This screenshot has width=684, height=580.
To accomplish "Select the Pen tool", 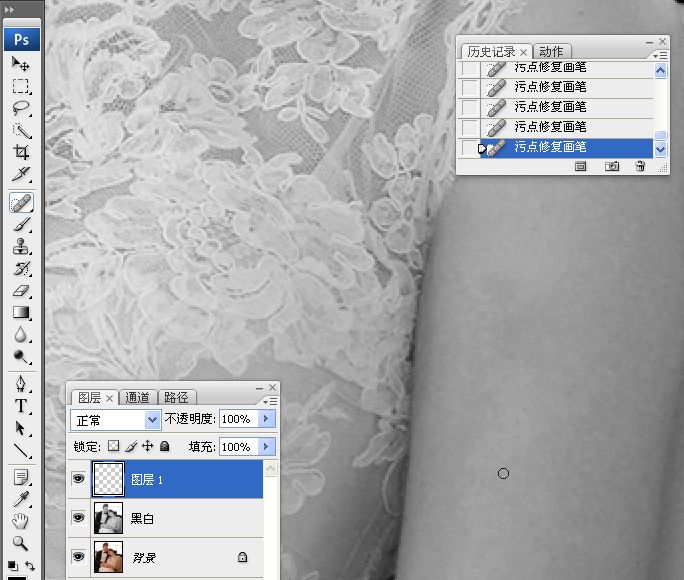I will point(21,384).
